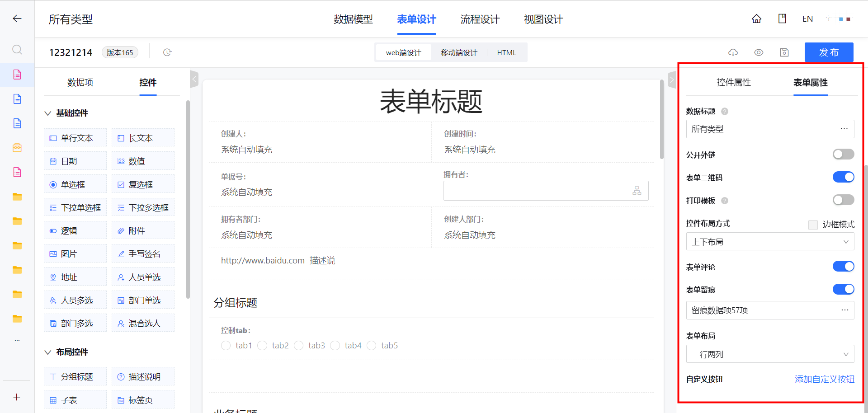Select tab1 radio button
This screenshot has width=868, height=413.
coord(226,345)
